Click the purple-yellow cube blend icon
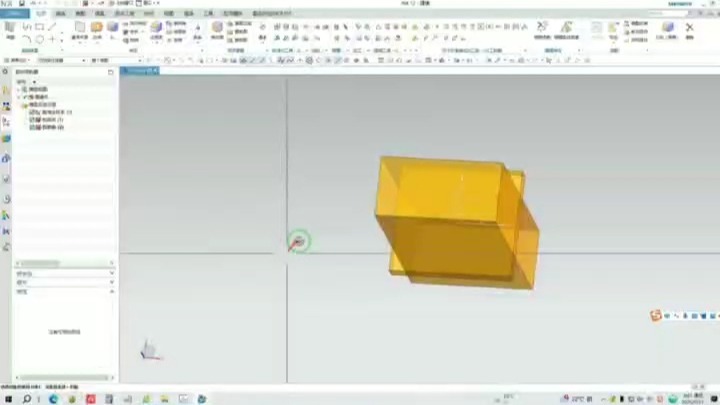Viewport: 720px width, 405px height. tap(156, 28)
